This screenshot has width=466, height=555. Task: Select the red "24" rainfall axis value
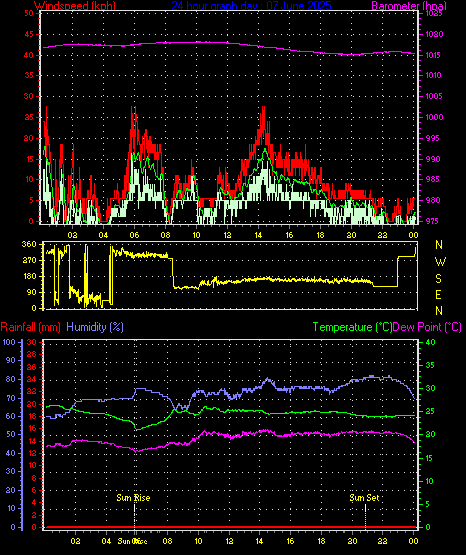32,379
